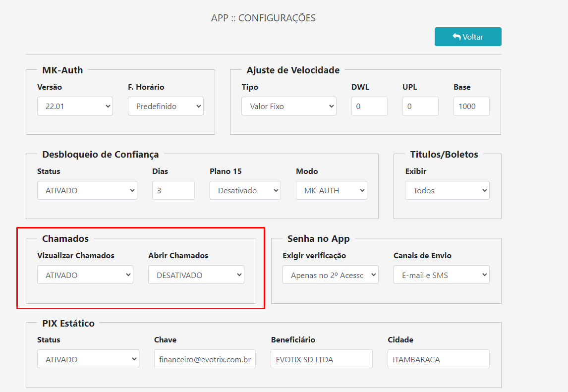This screenshot has height=392, width=568.
Task: Open the Canais de Envio dropdown
Action: pos(441,274)
